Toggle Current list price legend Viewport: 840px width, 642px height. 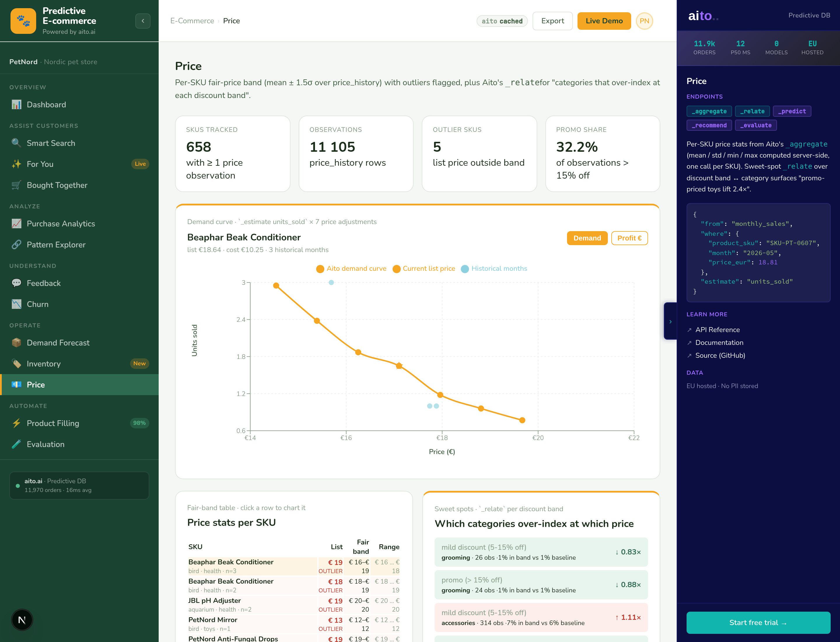(424, 269)
